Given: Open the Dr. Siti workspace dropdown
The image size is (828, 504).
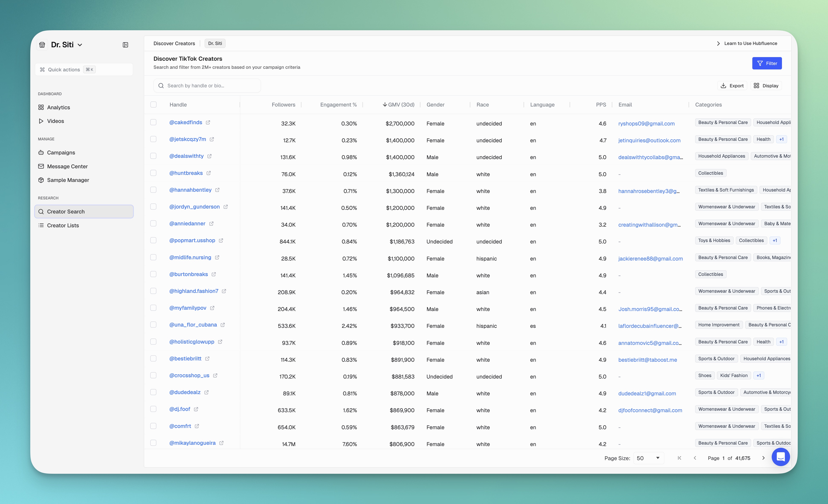Looking at the screenshot, I should pyautogui.click(x=80, y=44).
